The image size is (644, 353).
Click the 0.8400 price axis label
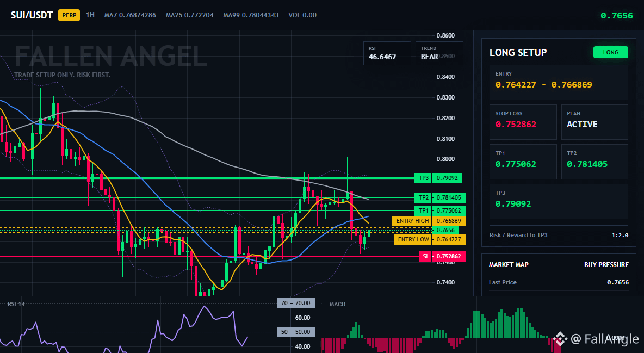(x=445, y=77)
